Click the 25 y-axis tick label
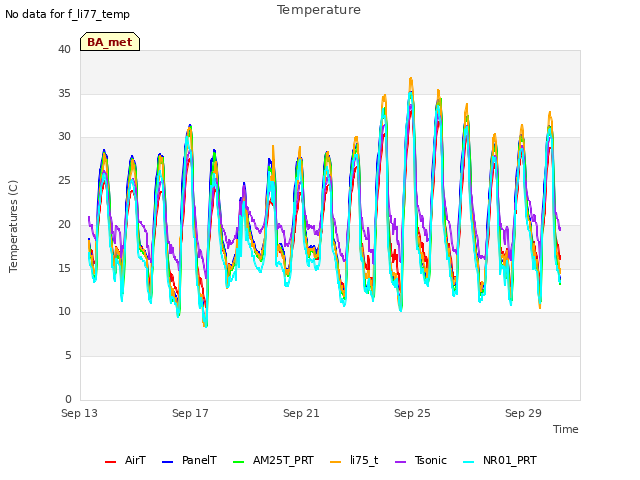640x480 pixels. [64, 180]
